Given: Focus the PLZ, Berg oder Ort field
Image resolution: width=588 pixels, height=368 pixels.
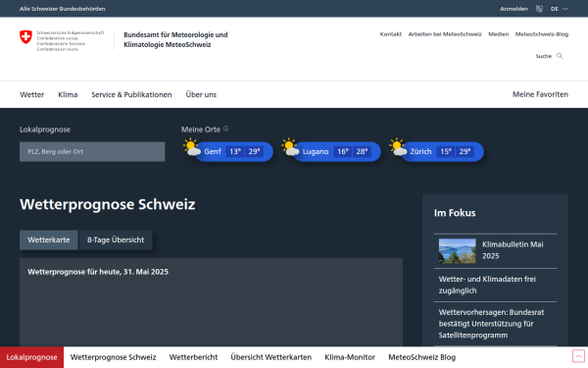Looking at the screenshot, I should (x=92, y=152).
